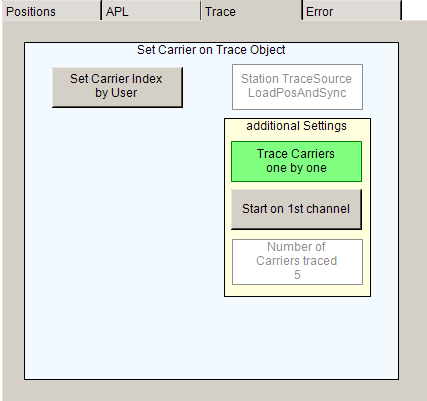427x401 pixels.
Task: Click the Set Carrier on Trace Object title
Action: click(211, 50)
